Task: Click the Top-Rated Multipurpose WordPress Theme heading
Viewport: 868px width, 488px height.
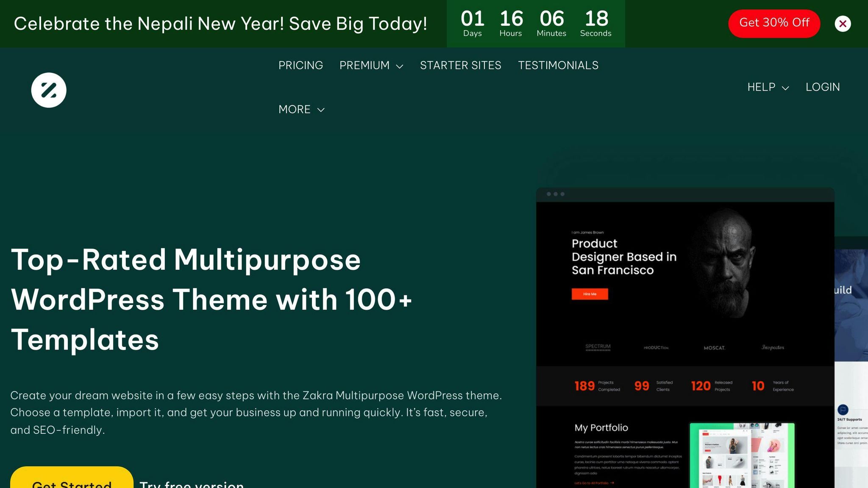Action: (x=211, y=299)
